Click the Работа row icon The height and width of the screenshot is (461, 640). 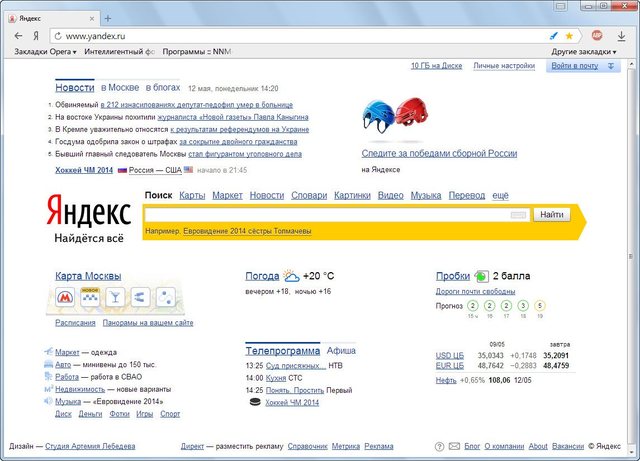coord(48,376)
